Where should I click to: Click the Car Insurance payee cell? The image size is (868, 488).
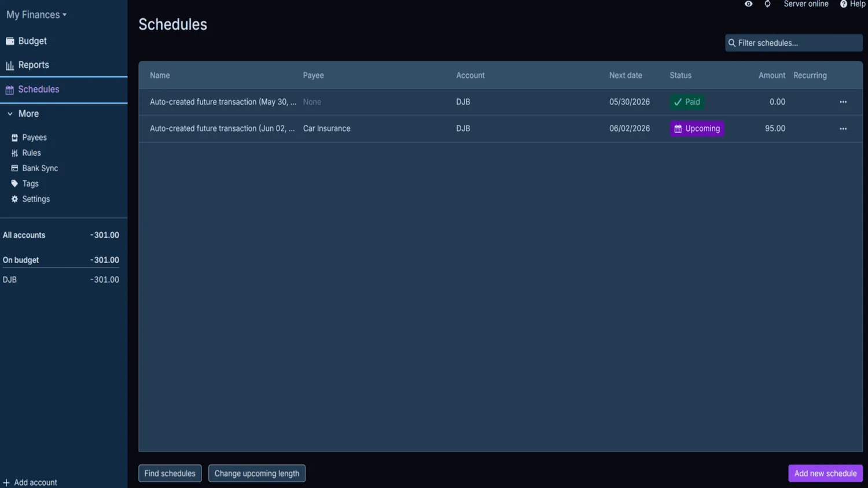tap(326, 128)
